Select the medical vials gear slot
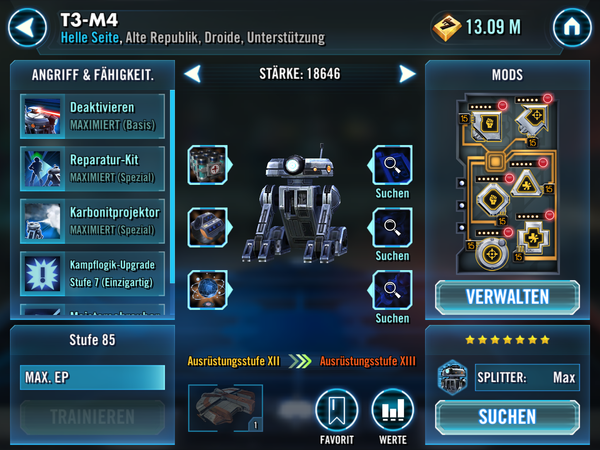 tap(209, 165)
